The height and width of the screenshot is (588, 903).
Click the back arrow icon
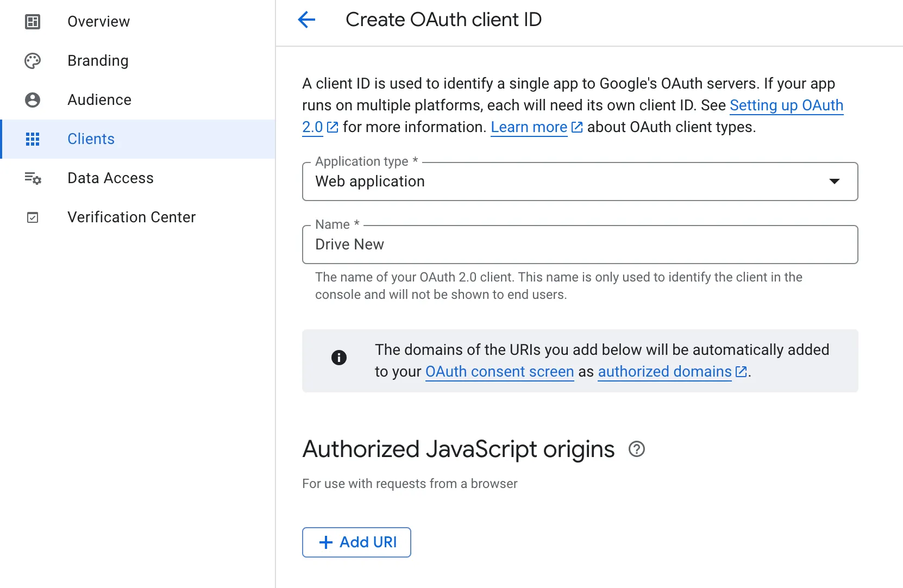pyautogui.click(x=307, y=20)
